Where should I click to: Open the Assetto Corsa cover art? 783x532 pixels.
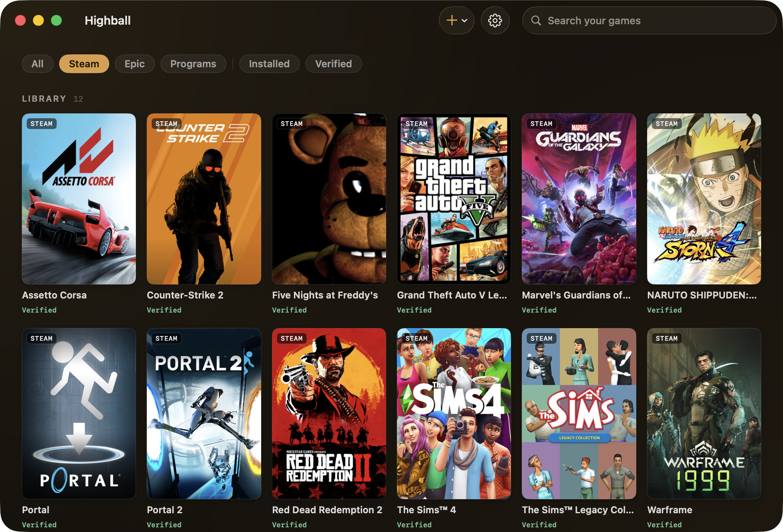click(x=79, y=199)
